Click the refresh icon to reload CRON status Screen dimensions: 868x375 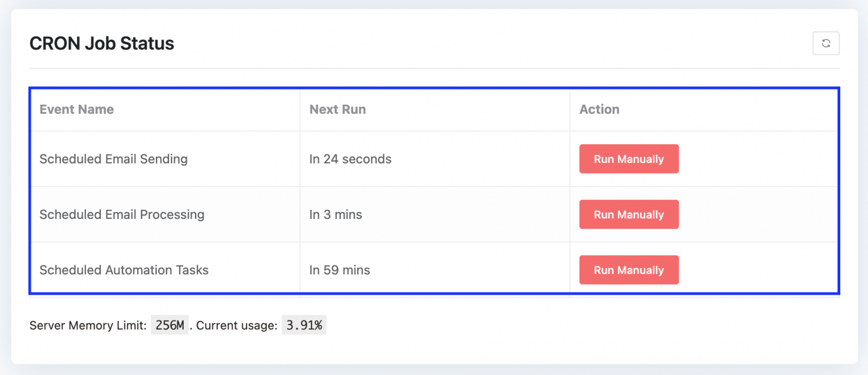click(826, 44)
